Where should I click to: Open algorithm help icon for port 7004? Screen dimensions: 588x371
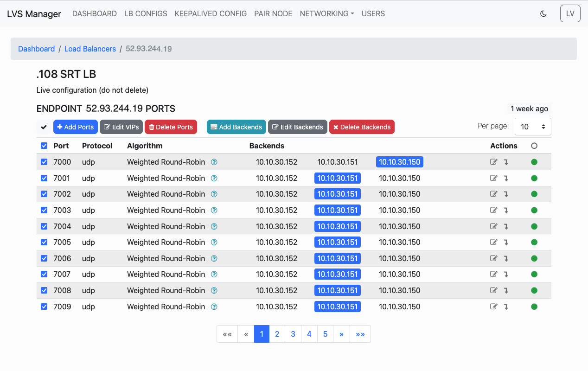pos(214,226)
